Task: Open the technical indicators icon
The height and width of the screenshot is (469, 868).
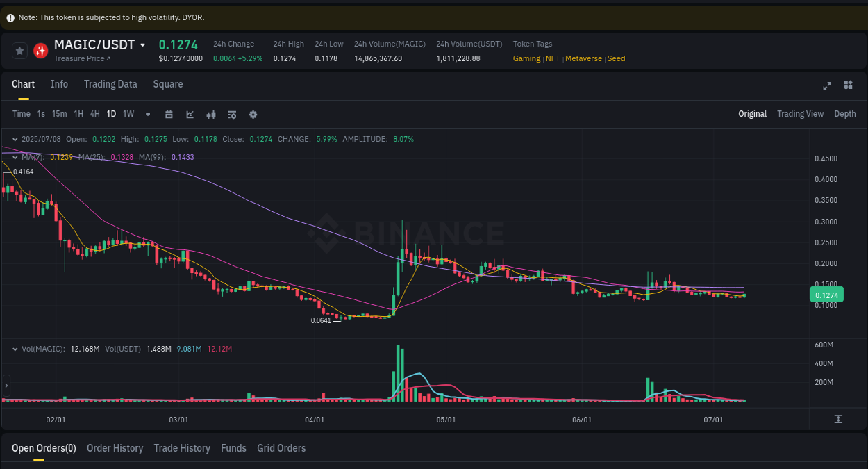Action: [232, 114]
